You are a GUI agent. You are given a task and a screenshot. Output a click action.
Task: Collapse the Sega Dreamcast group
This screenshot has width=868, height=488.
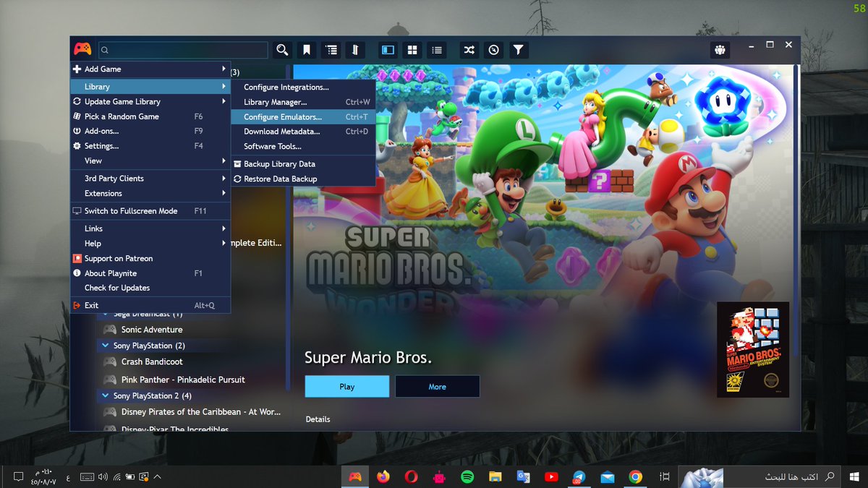(106, 314)
